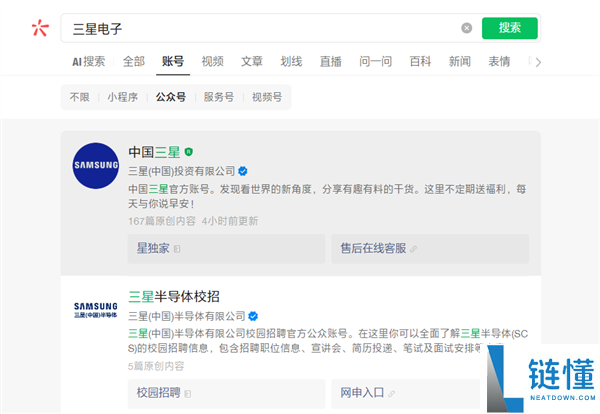Screen dimensions: 600x414
Task: Click the 三星(中国)半导体有限公司 company name
Action: [x=186, y=316]
